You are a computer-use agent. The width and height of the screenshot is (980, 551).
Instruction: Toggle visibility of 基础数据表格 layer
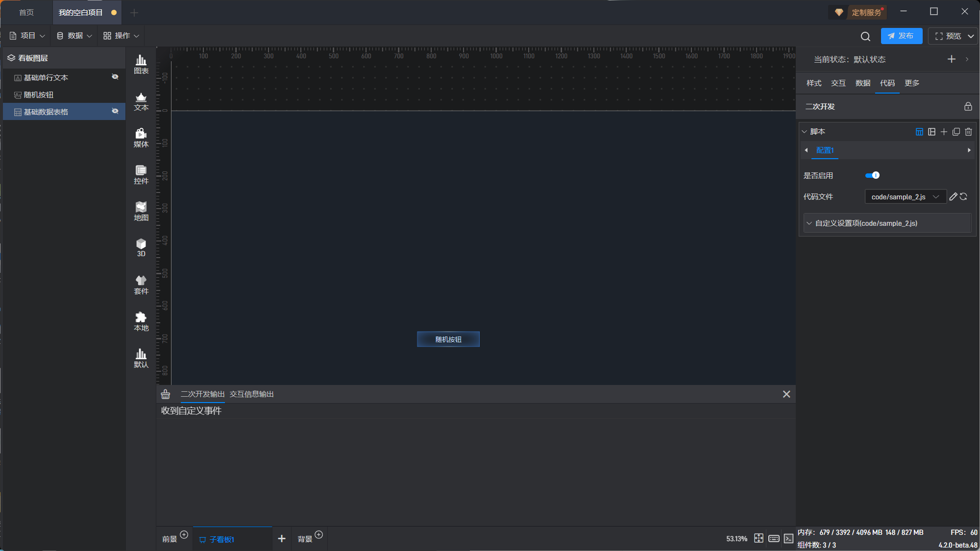click(115, 111)
